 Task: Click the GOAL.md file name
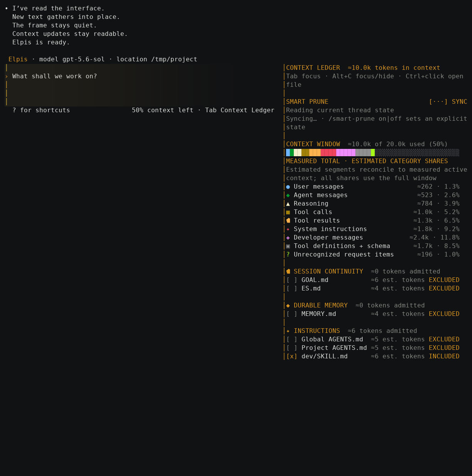315,280
